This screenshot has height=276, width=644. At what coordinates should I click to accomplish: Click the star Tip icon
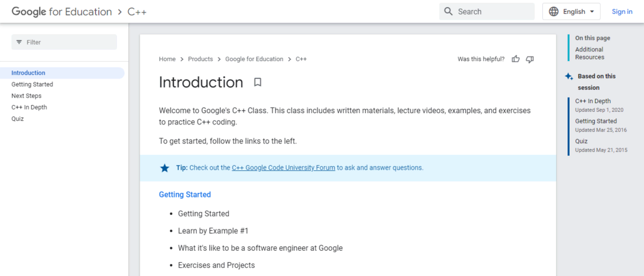(165, 168)
